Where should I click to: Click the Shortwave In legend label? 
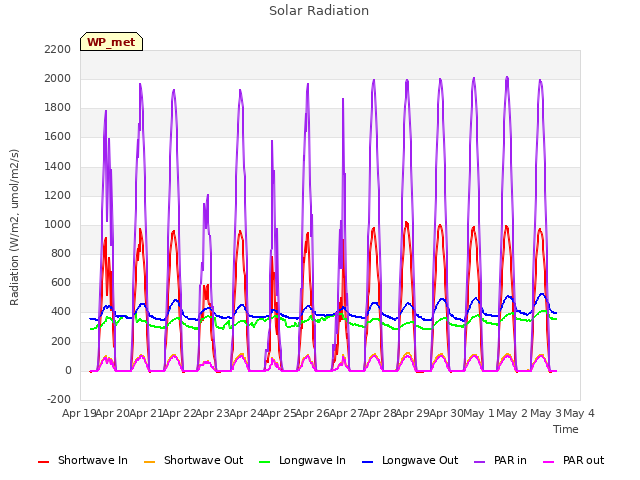click(x=93, y=460)
